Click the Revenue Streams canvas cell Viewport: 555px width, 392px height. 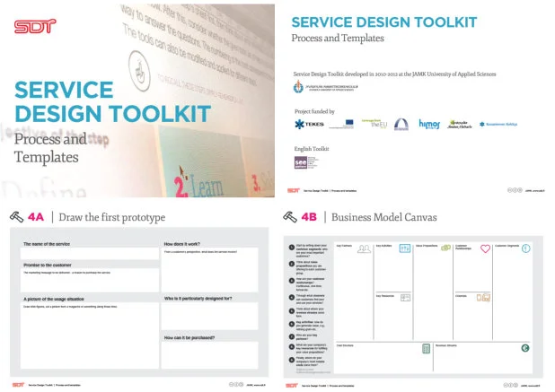coord(483,357)
